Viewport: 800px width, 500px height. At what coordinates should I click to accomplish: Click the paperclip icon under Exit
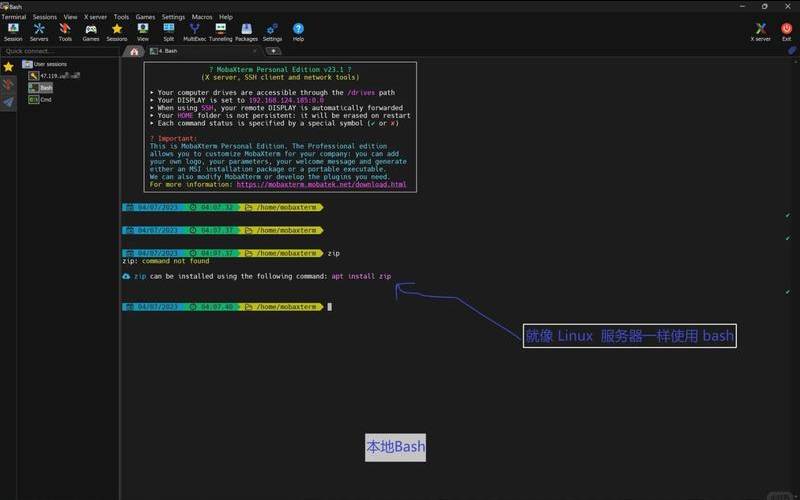coord(791,51)
